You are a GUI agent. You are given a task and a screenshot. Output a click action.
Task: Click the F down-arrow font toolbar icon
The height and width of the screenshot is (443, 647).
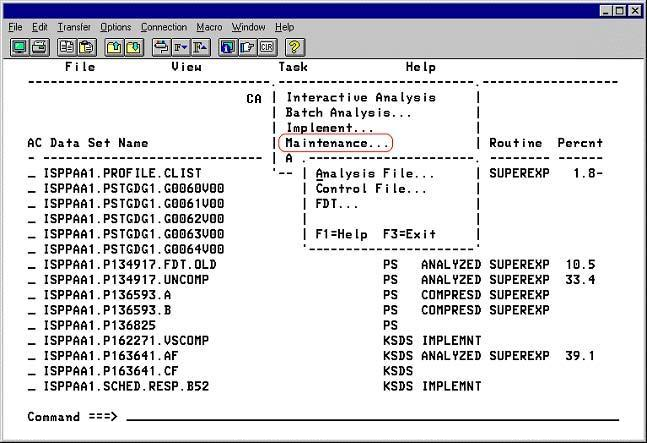tap(181, 47)
